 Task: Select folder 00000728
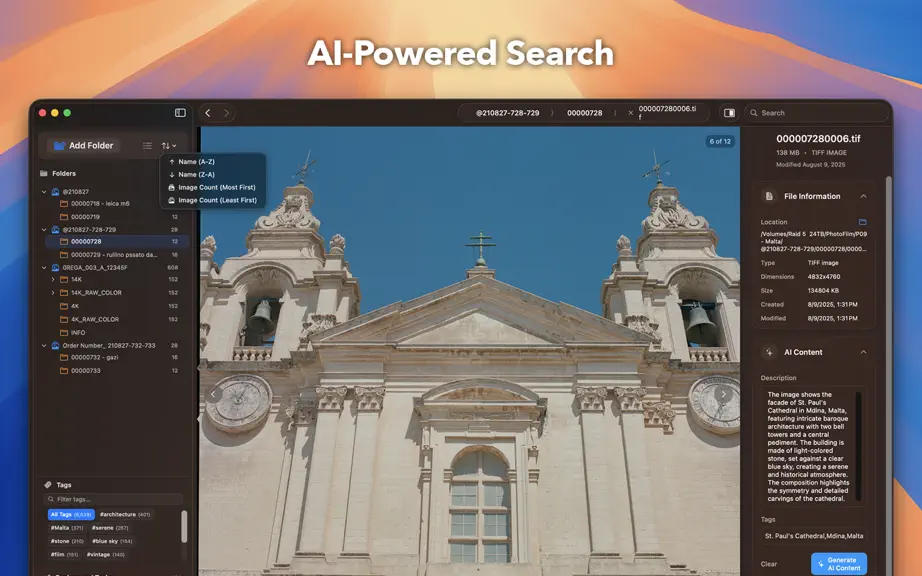coord(117,242)
